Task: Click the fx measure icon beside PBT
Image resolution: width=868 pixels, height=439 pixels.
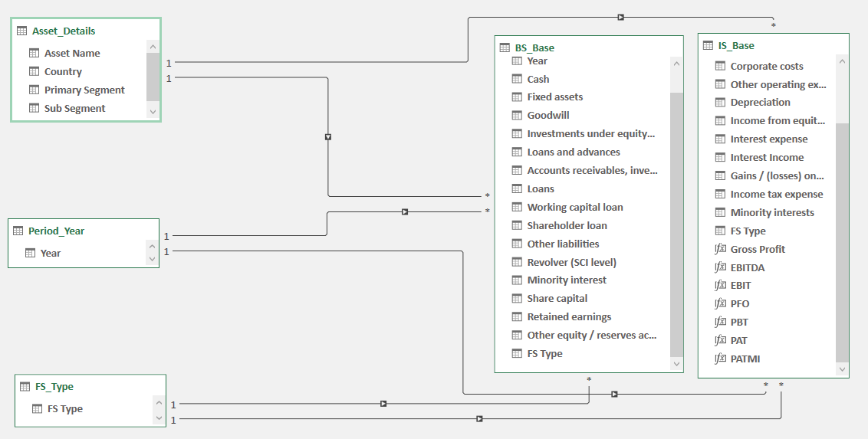Action: (x=720, y=322)
